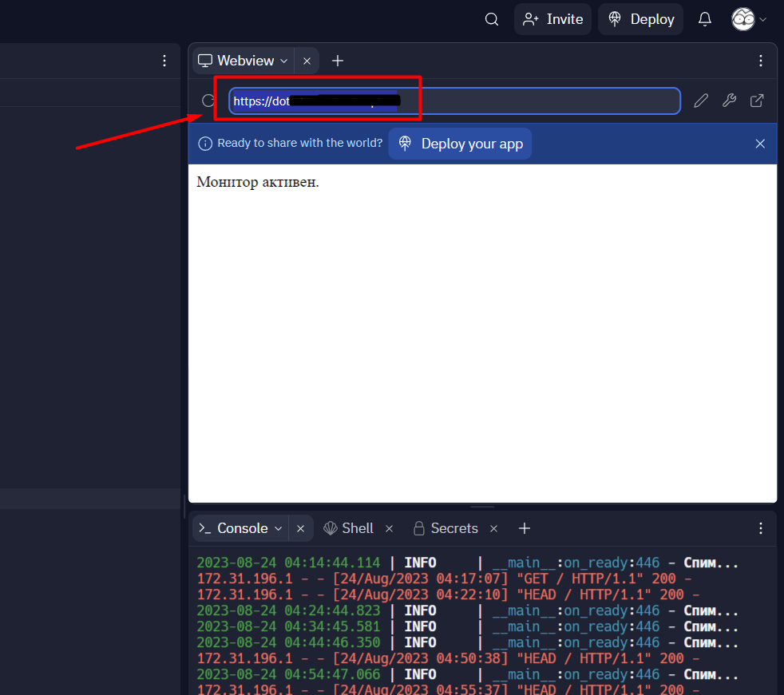The width and height of the screenshot is (784, 695).
Task: Add a new webview tab with the plus icon
Action: coord(337,60)
